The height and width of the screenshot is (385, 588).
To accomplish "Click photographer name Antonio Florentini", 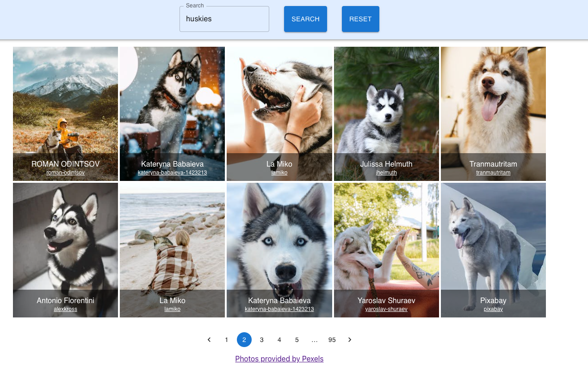I will [x=65, y=300].
